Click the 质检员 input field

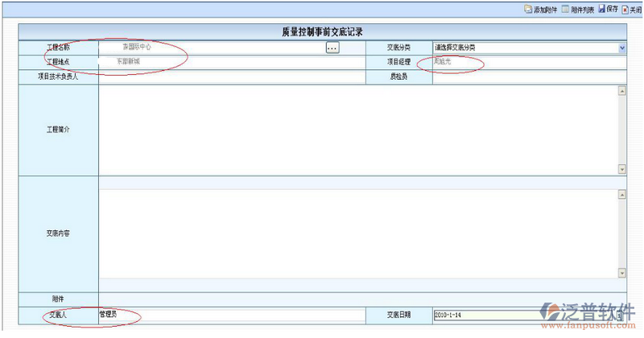(530, 76)
